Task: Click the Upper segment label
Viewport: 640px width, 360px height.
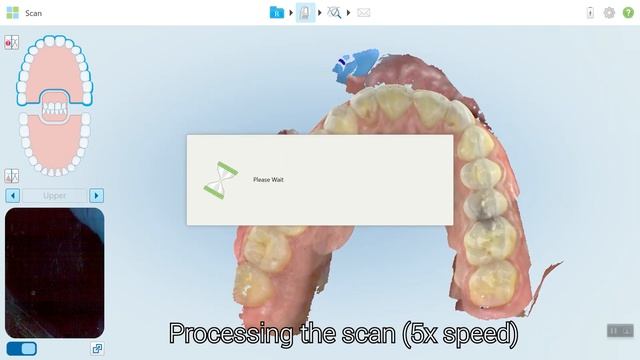Action: tap(55, 196)
